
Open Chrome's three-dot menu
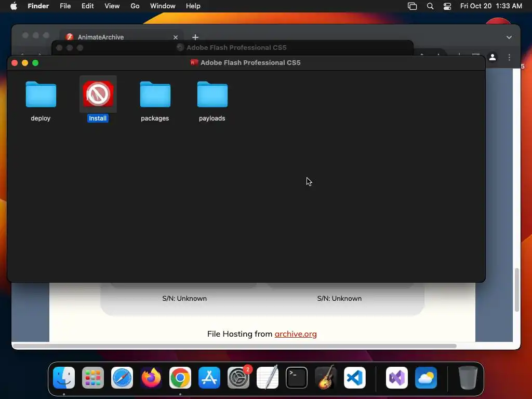coord(509,57)
